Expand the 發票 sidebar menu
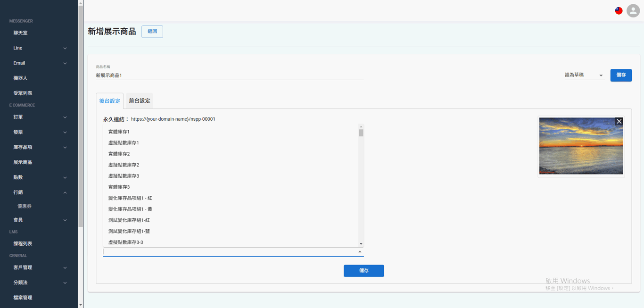Screen dimensions: 644x308 pos(39,132)
